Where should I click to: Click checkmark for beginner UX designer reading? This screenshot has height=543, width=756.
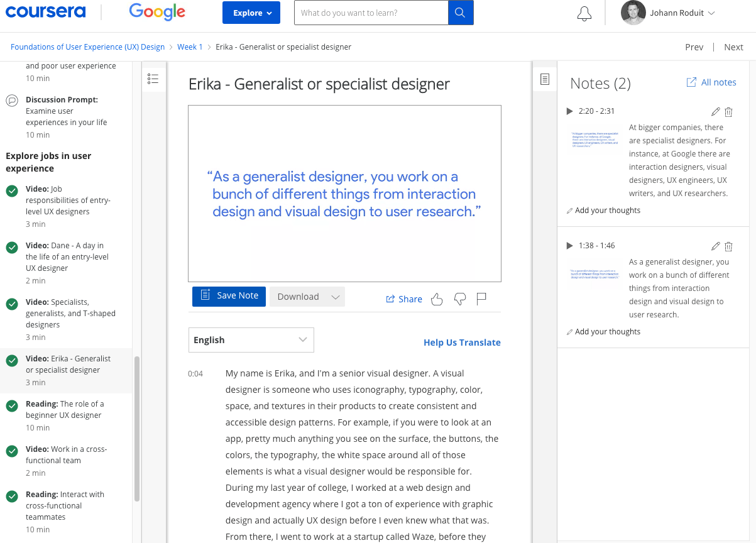pos(12,406)
